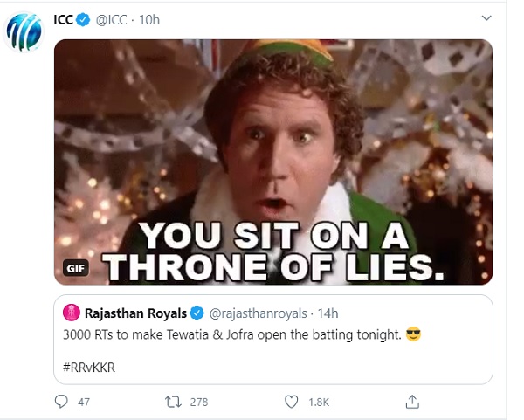Click the 278 retweet count
Viewport: 524px width, 420px height.
click(x=198, y=402)
